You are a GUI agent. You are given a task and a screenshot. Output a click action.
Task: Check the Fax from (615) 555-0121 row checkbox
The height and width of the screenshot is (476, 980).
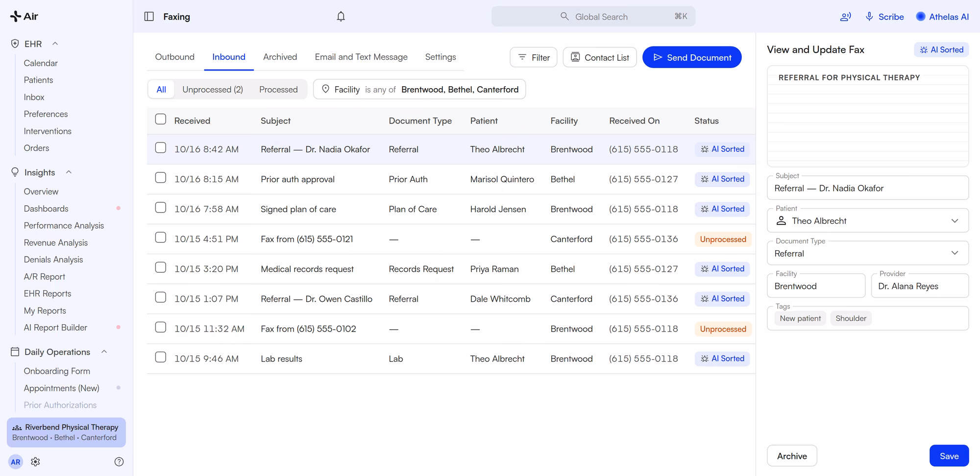click(161, 238)
